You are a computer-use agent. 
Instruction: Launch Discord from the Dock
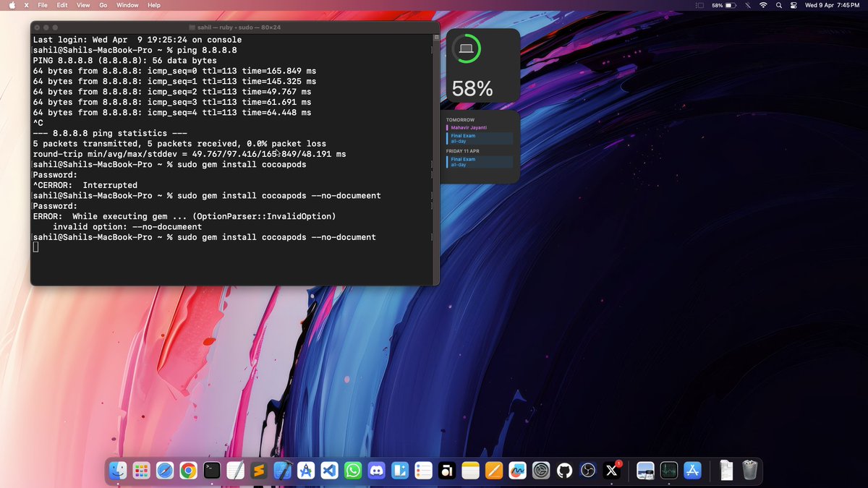pyautogui.click(x=376, y=471)
